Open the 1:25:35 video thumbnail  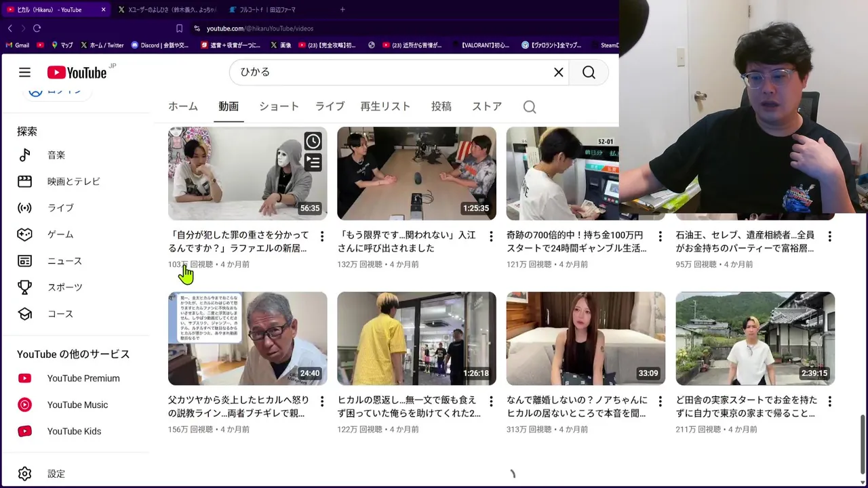pyautogui.click(x=417, y=174)
